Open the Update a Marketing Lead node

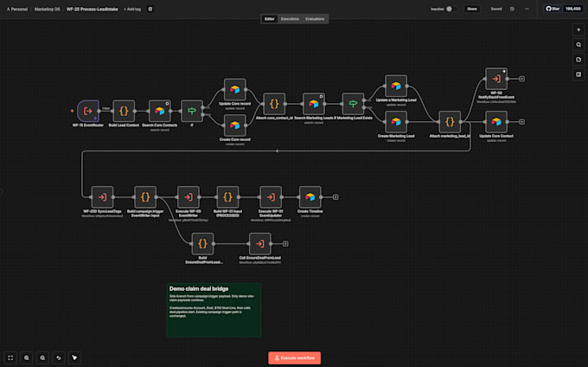click(396, 86)
